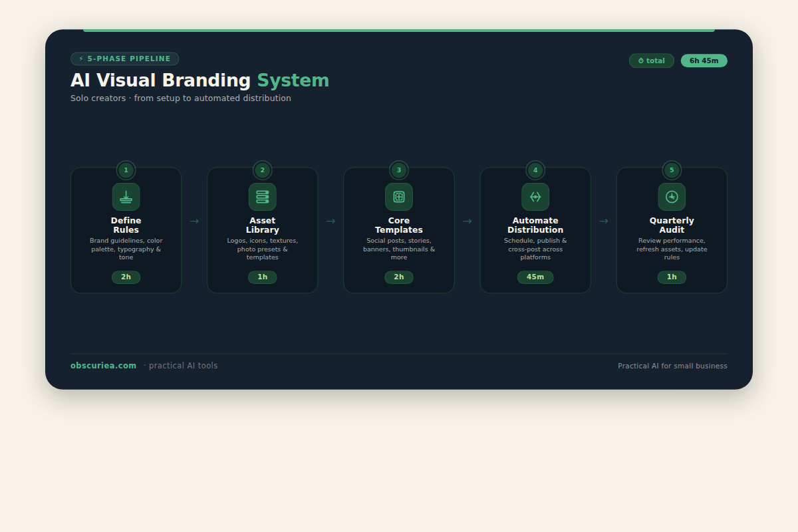Click the Define Rules stamp icon
The width and height of the screenshot is (798, 532).
tap(126, 197)
